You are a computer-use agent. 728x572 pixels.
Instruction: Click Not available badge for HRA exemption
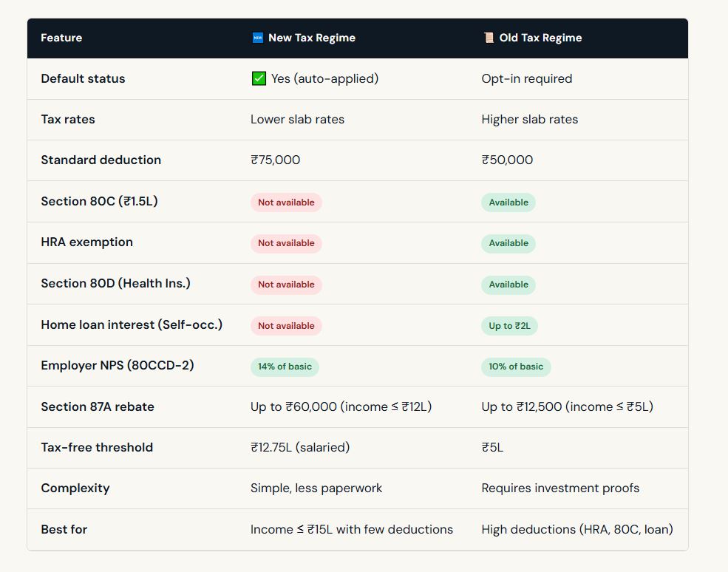(286, 243)
